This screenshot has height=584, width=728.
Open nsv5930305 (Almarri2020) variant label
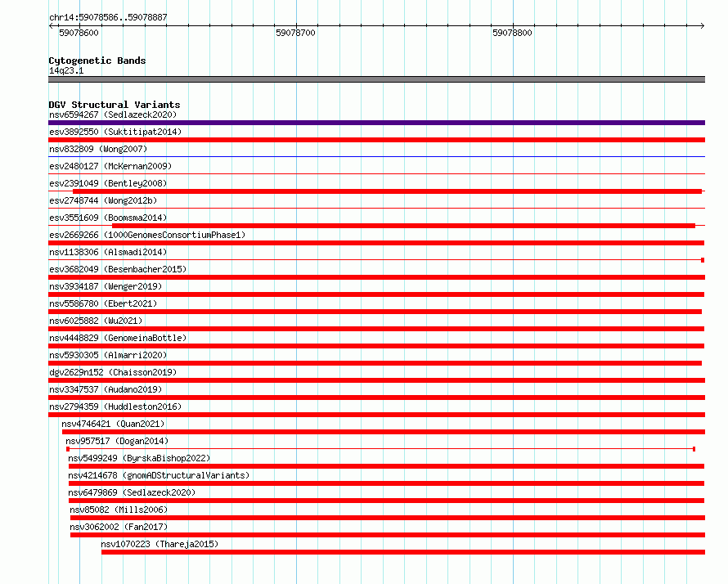coord(108,355)
